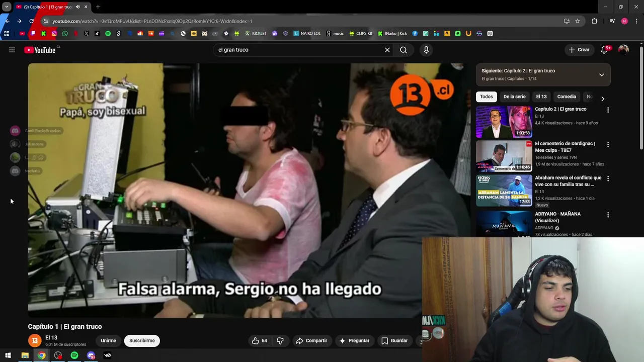
Task: Open Capítulo 2 | El gran truco thumbnail
Action: point(504,122)
